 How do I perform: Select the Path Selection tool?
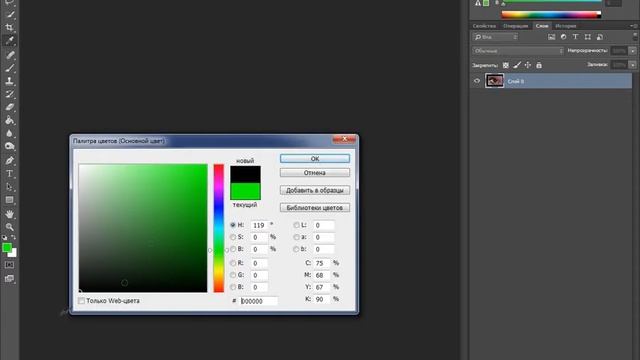(x=10, y=187)
